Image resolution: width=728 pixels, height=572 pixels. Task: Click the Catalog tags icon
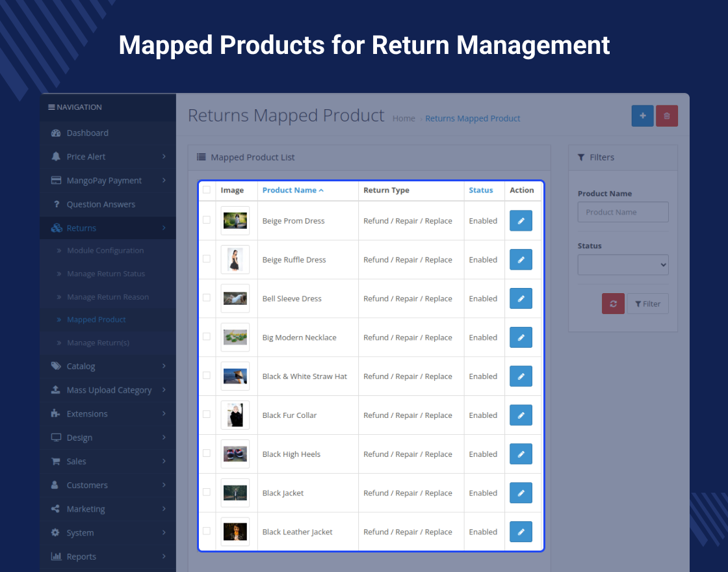click(x=56, y=366)
